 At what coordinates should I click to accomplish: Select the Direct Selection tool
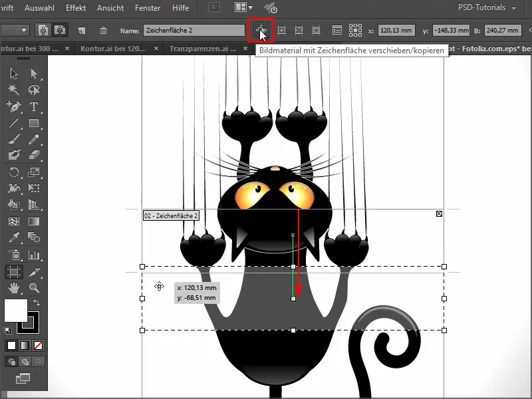(34, 74)
